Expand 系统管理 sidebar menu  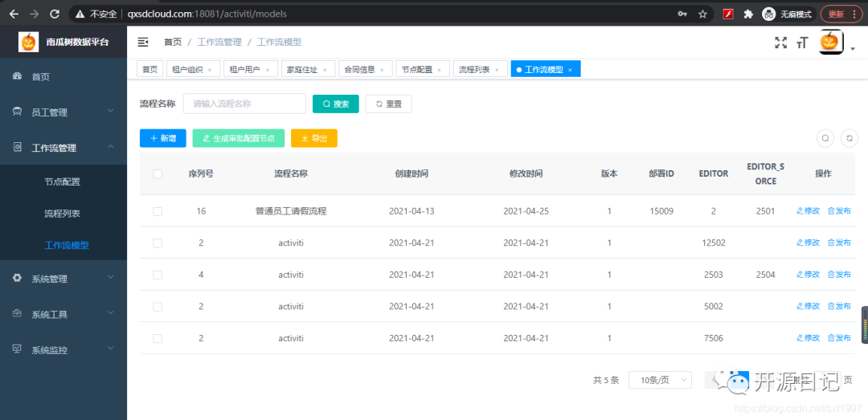tap(63, 279)
